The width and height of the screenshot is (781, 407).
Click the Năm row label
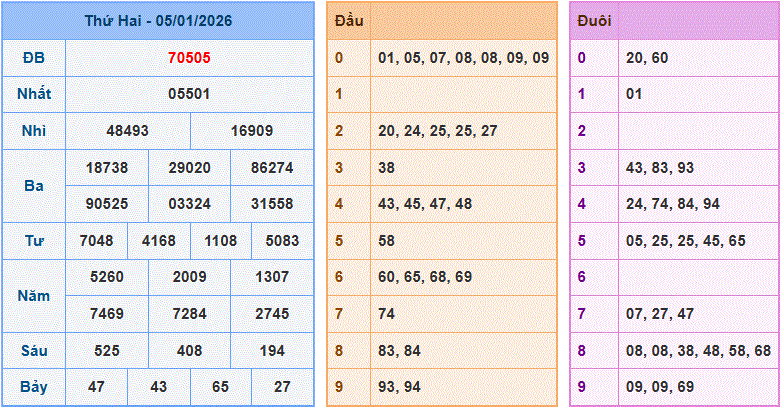[x=34, y=296]
